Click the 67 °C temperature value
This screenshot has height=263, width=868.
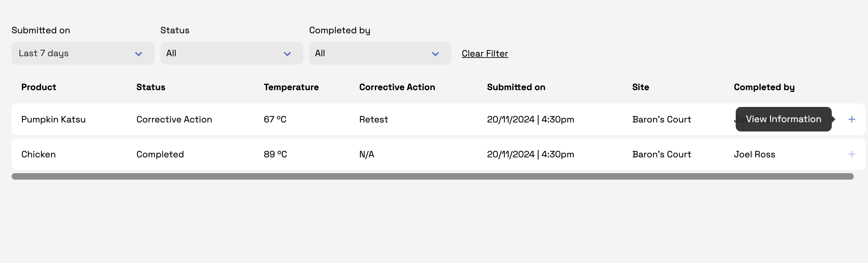click(275, 120)
